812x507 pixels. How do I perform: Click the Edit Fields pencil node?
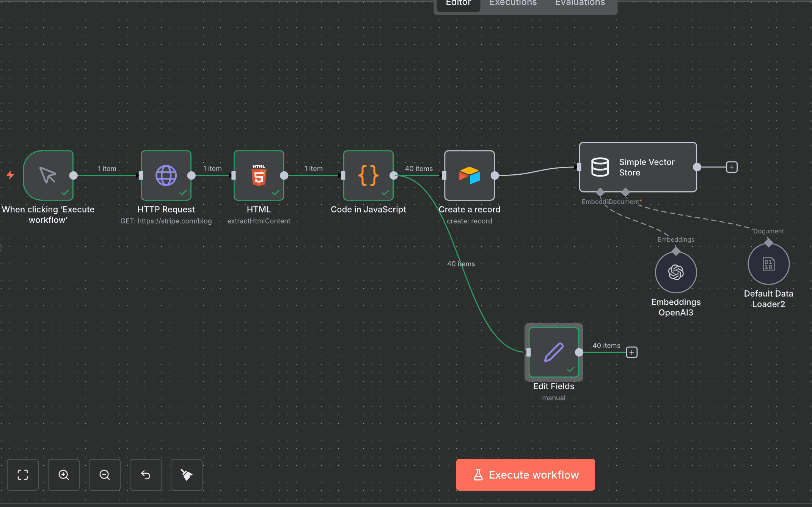(x=553, y=352)
